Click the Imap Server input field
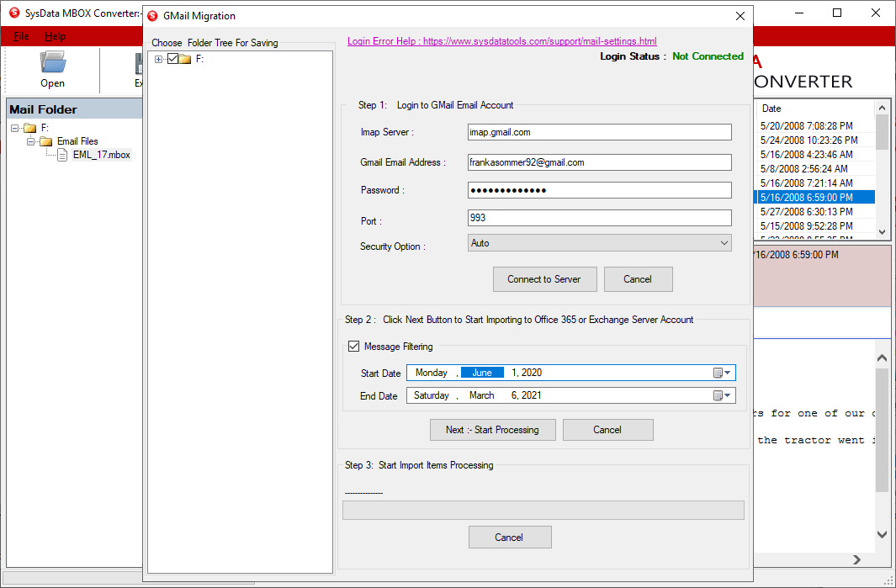 coord(599,132)
